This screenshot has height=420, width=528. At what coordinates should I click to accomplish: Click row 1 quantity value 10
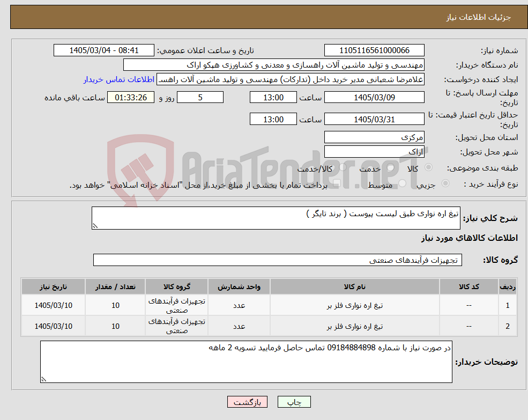coord(115,305)
